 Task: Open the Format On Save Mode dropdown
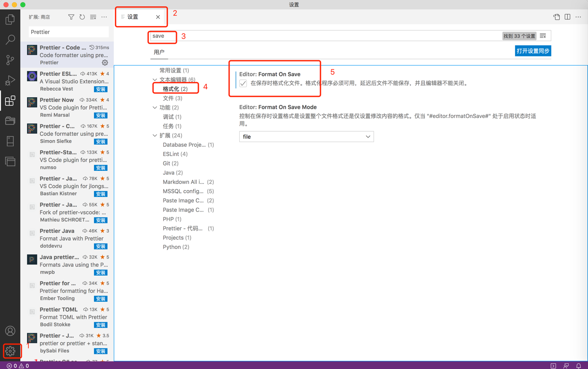tap(306, 136)
